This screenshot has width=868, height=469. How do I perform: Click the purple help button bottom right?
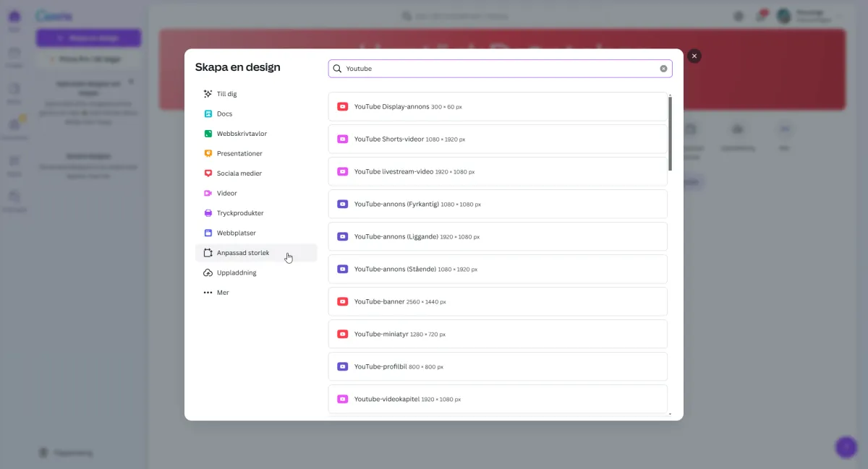846,447
